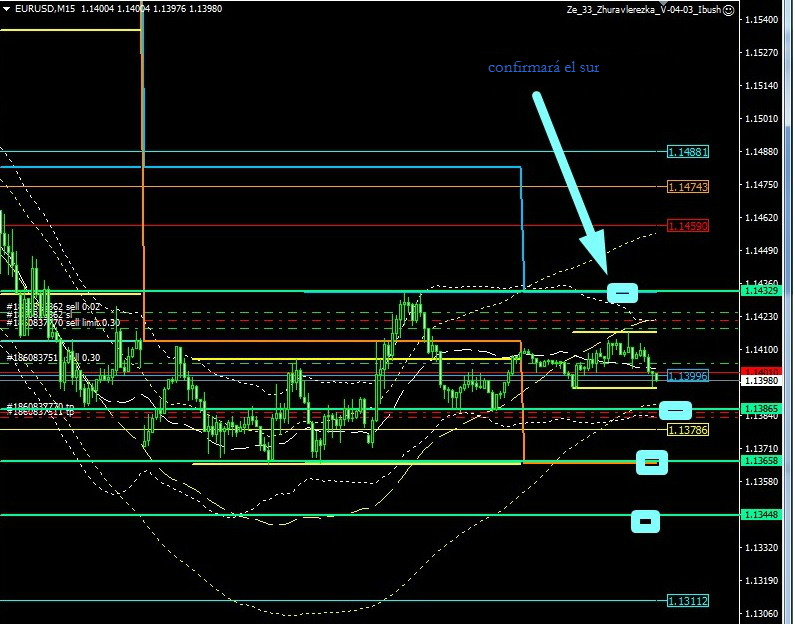This screenshot has height=639, width=795.
Task: Select the 1.14590 red price label
Action: click(x=688, y=226)
